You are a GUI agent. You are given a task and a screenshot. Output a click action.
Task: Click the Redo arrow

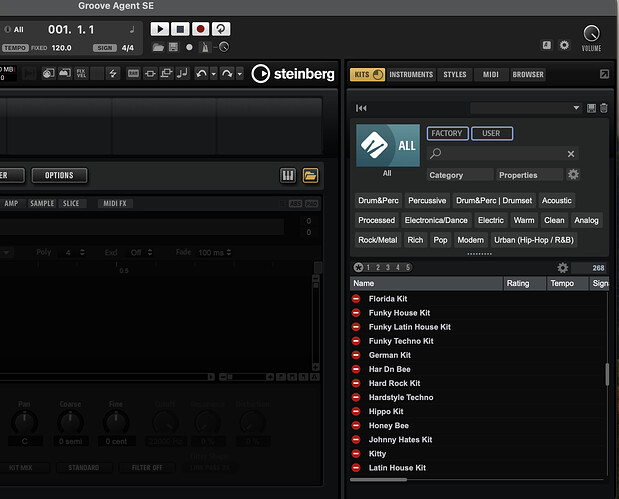tap(227, 74)
